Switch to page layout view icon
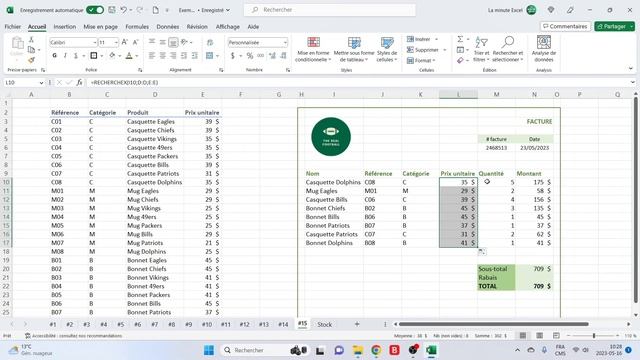Screen dimensions: 640x360 coord(540,336)
